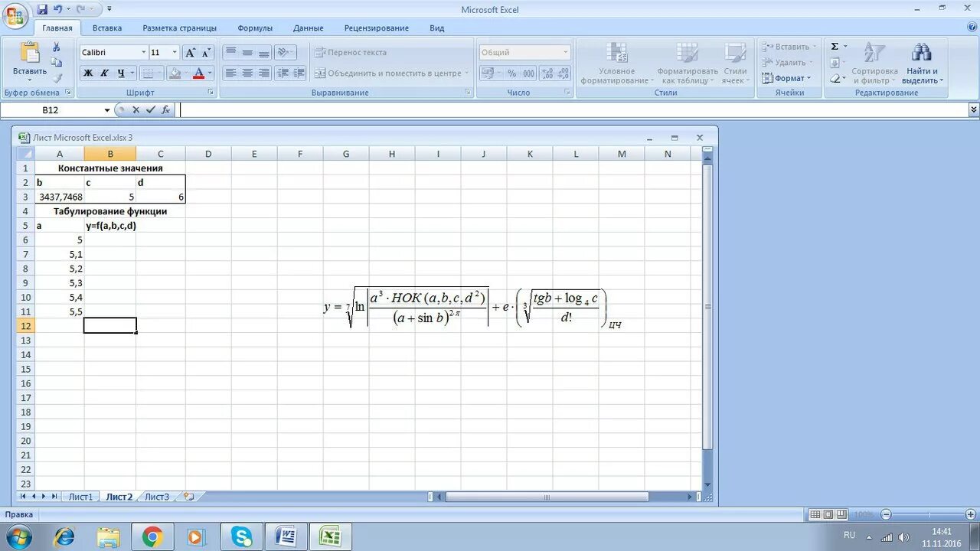Click the insert function fx icon

coord(166,110)
